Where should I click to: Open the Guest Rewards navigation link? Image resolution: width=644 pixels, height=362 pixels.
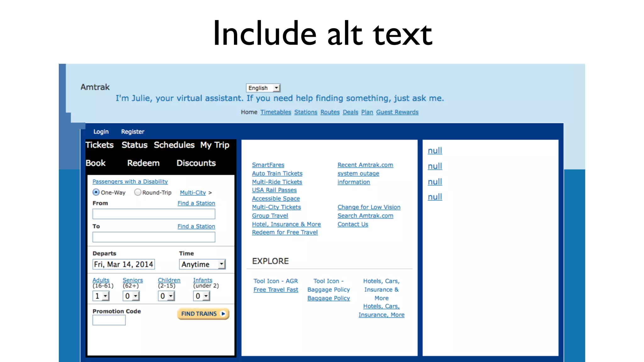[397, 112]
